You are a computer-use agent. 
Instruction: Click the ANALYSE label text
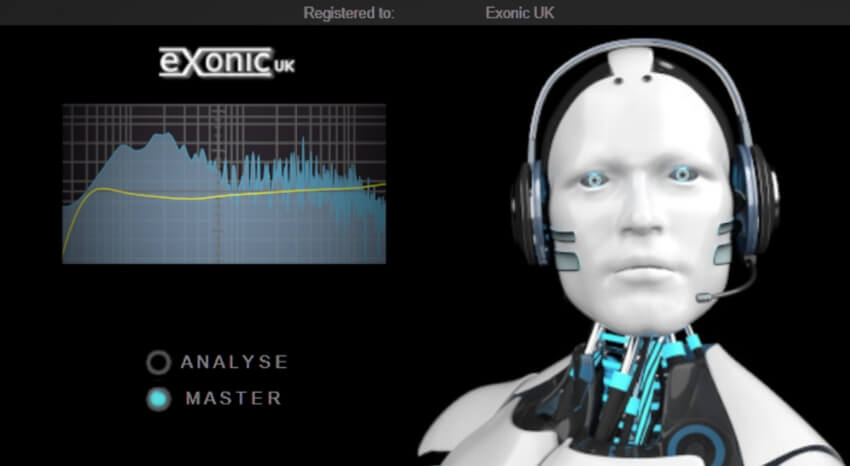click(234, 362)
